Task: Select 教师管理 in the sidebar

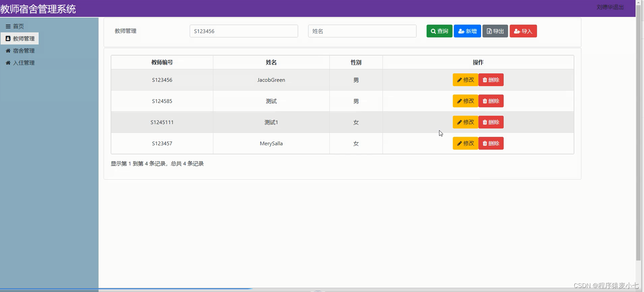Action: point(20,39)
